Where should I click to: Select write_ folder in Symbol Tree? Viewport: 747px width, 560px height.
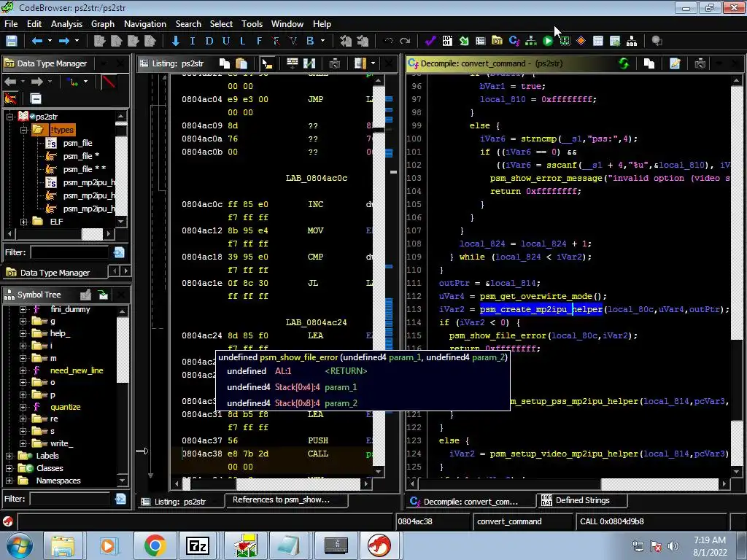click(x=61, y=444)
